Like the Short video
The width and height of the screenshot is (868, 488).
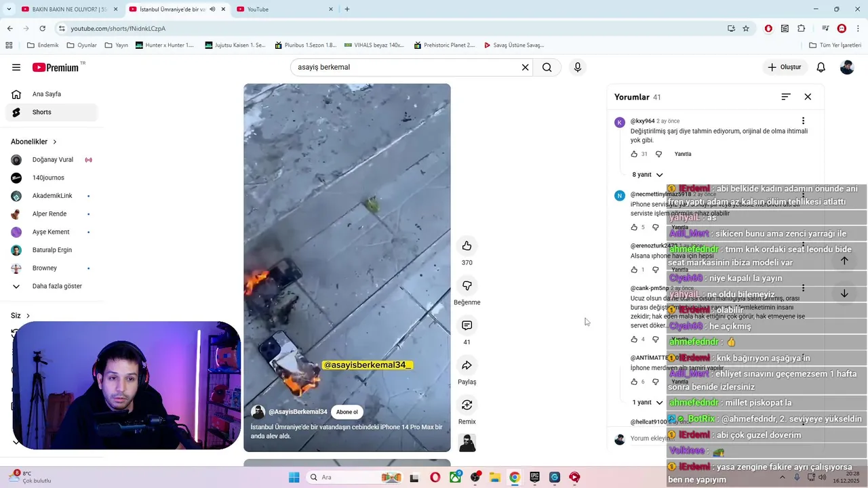467,245
